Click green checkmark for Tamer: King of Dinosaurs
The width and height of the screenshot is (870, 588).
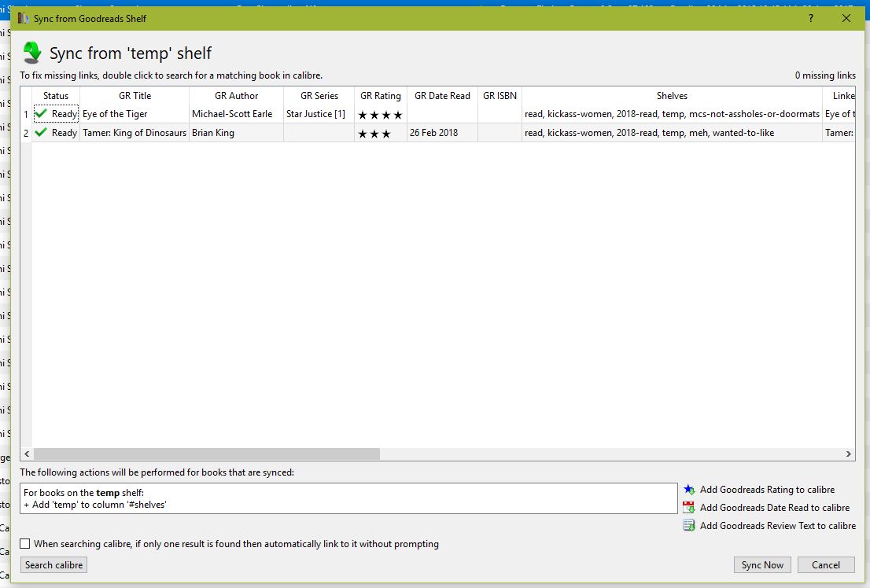pyautogui.click(x=41, y=133)
